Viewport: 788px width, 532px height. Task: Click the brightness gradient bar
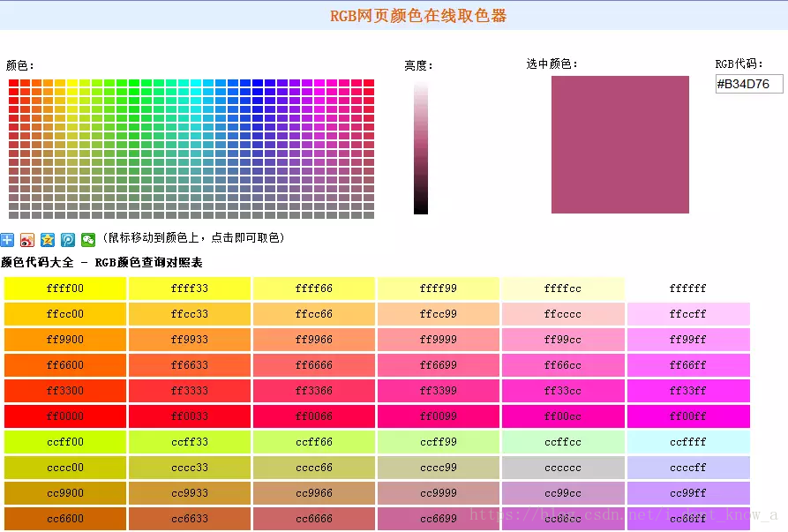421,149
